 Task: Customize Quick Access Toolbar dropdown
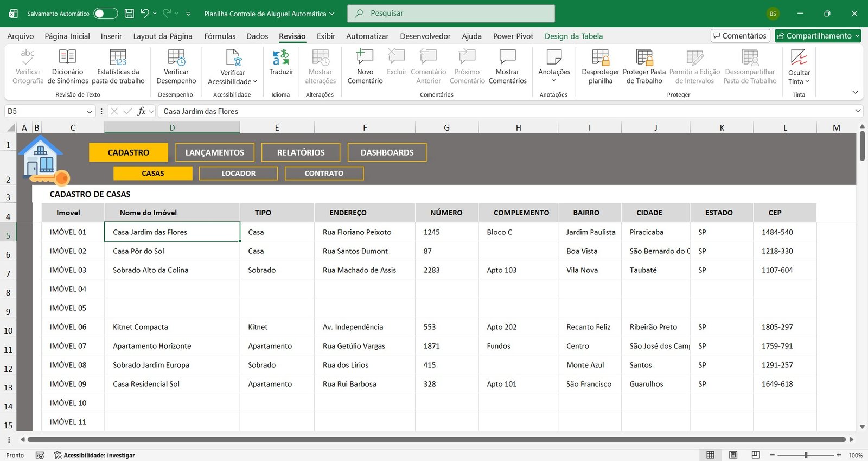coord(188,14)
